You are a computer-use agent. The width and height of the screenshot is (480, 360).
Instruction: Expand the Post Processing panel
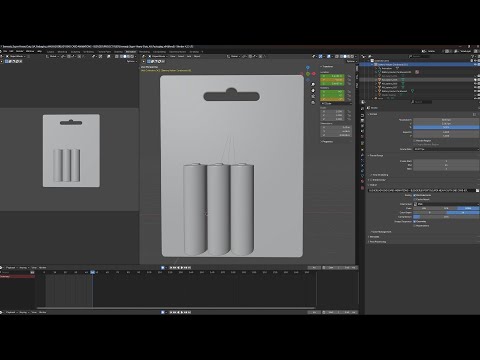pos(378,241)
